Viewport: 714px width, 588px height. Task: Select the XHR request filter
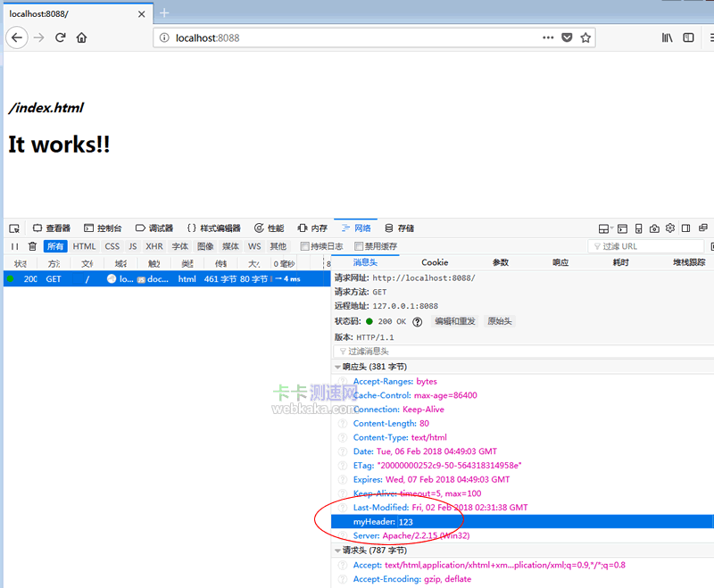point(154,246)
